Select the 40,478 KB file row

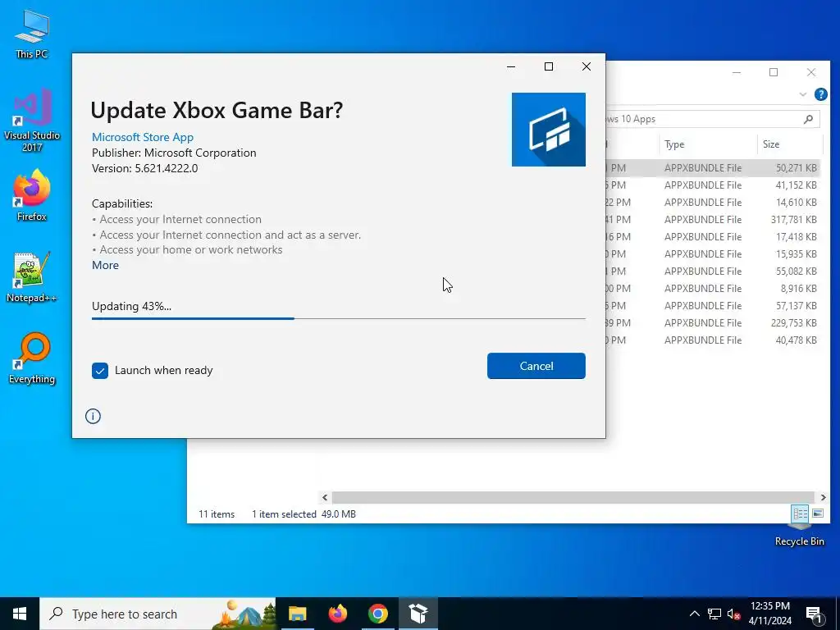click(x=713, y=340)
